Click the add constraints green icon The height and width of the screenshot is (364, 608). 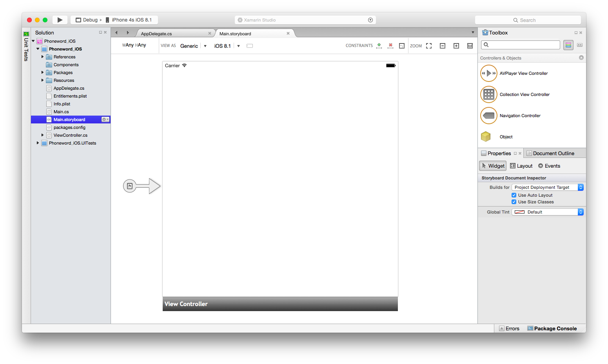point(379,46)
